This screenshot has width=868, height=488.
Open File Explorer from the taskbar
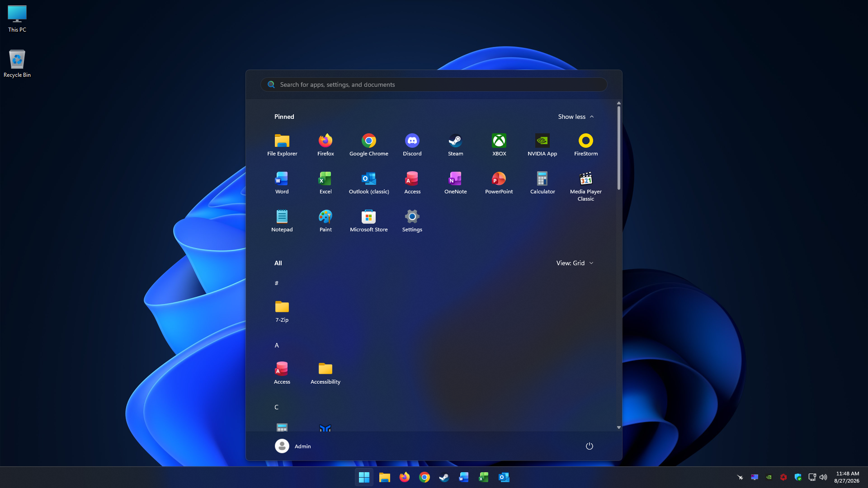point(385,477)
